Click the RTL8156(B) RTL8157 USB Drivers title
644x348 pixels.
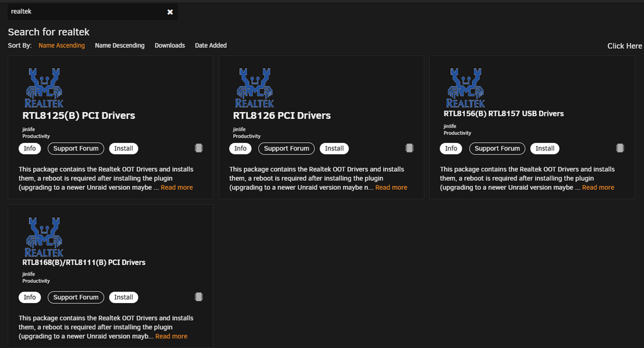504,114
